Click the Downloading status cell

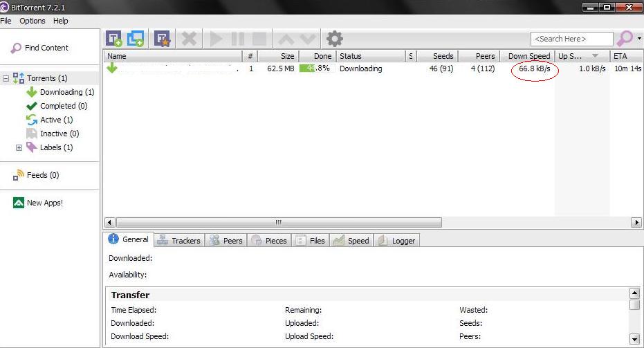(x=360, y=68)
